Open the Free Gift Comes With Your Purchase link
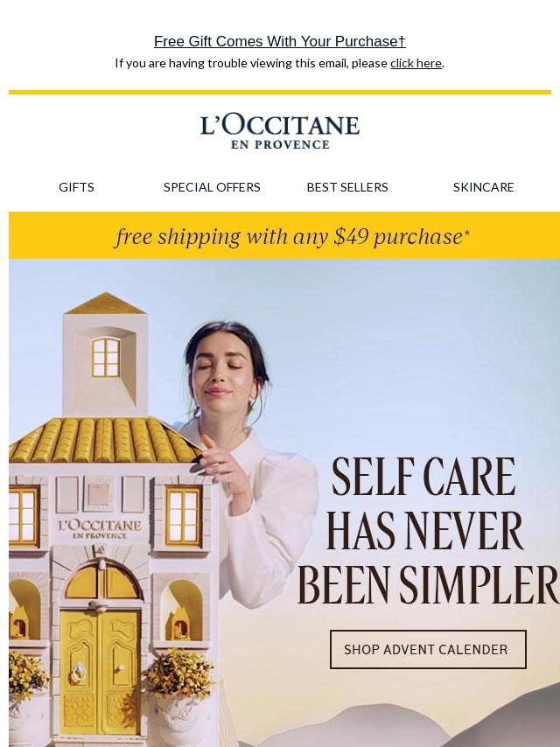560x747 pixels. click(x=280, y=41)
